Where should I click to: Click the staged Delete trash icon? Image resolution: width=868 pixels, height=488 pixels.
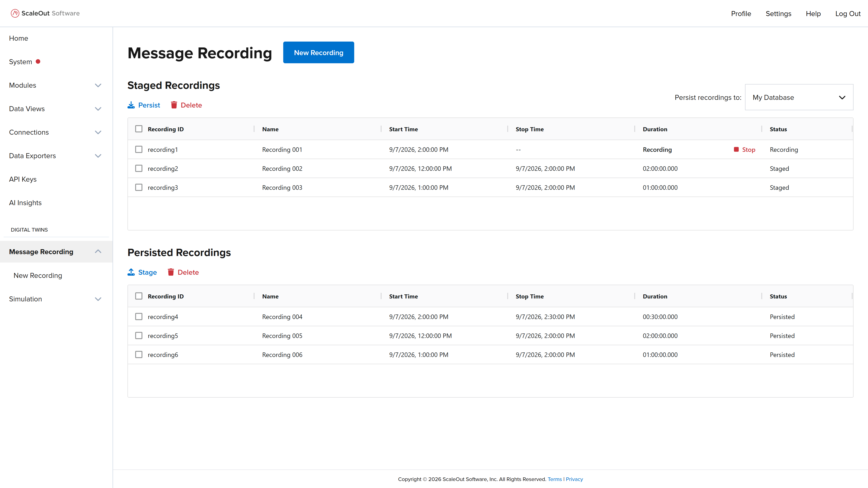(x=174, y=105)
